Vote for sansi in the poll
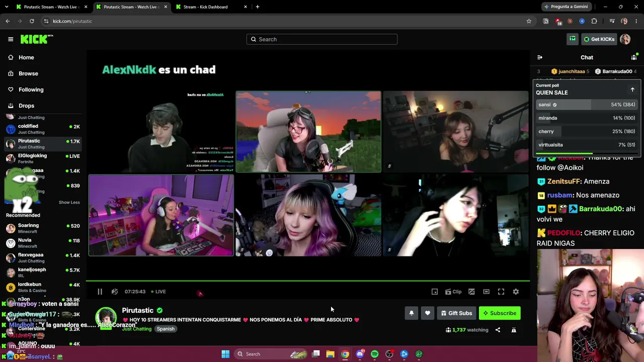The image size is (644, 362). click(x=587, y=105)
